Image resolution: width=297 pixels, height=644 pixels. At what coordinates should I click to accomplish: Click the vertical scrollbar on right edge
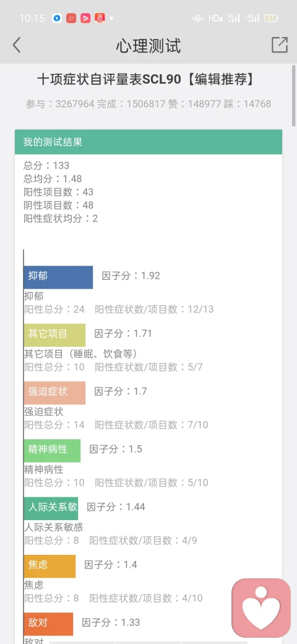pyautogui.click(x=294, y=96)
